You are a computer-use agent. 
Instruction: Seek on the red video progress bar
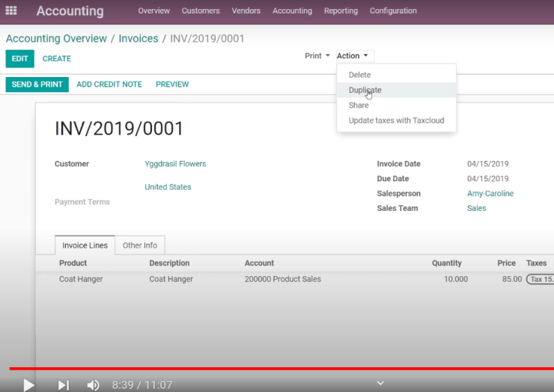click(281, 369)
